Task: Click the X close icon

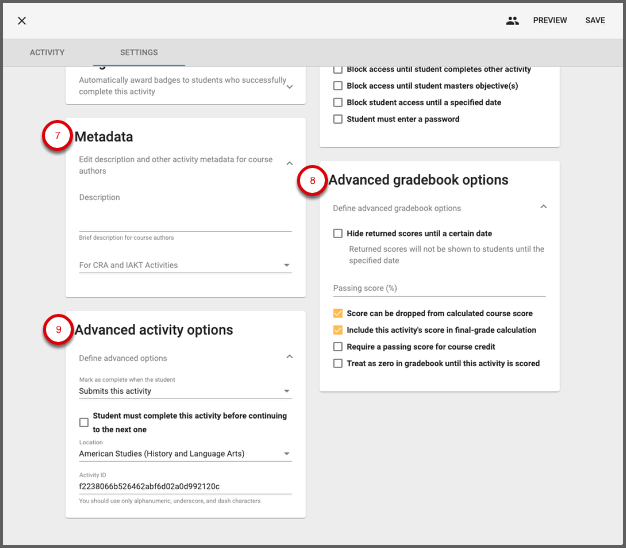Action: 22,20
